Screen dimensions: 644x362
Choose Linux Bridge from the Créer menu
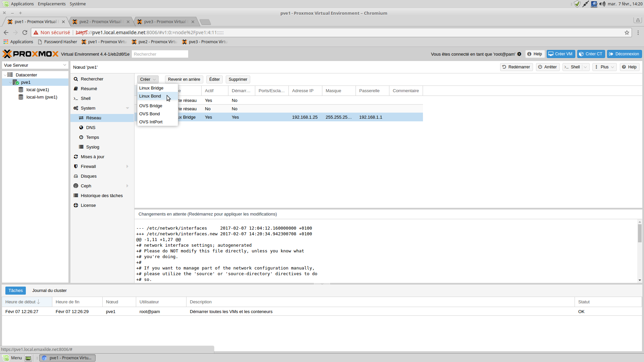click(157, 88)
